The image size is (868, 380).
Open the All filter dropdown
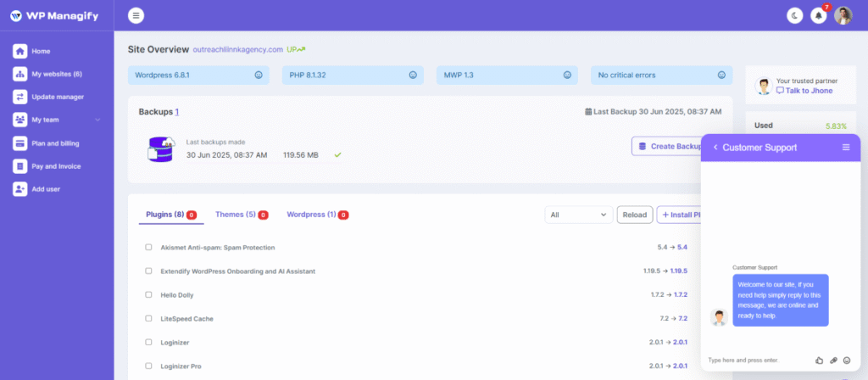click(x=578, y=215)
